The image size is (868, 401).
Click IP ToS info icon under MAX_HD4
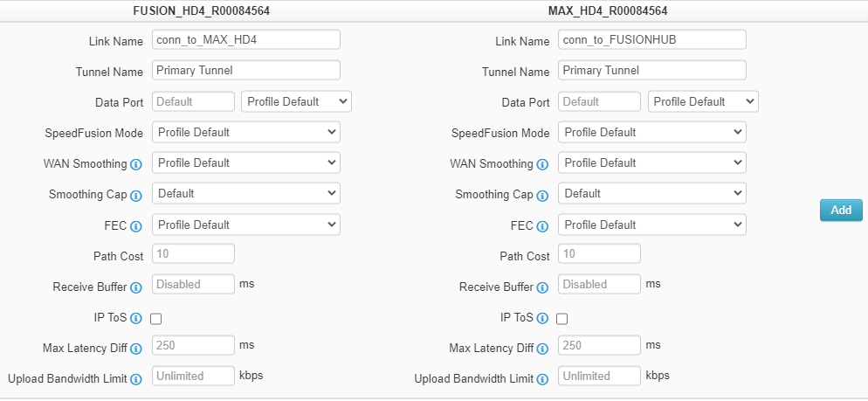point(542,319)
